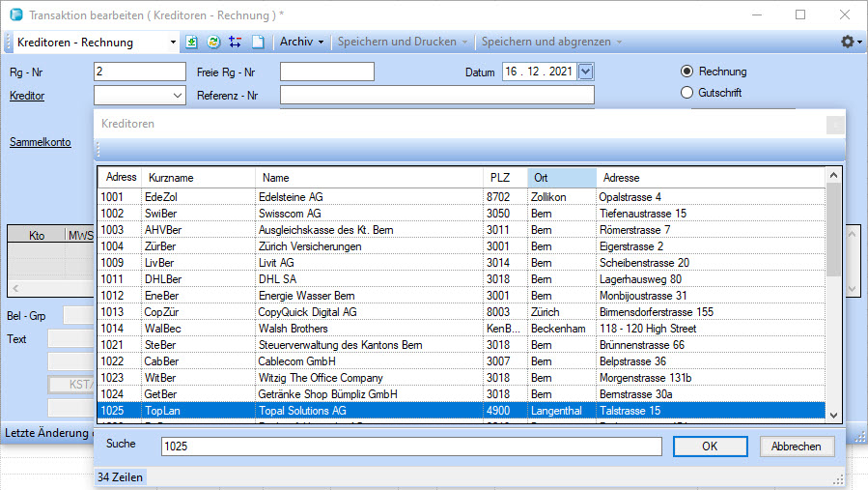Open the gear settings menu
This screenshot has width=868, height=490.
coord(850,43)
